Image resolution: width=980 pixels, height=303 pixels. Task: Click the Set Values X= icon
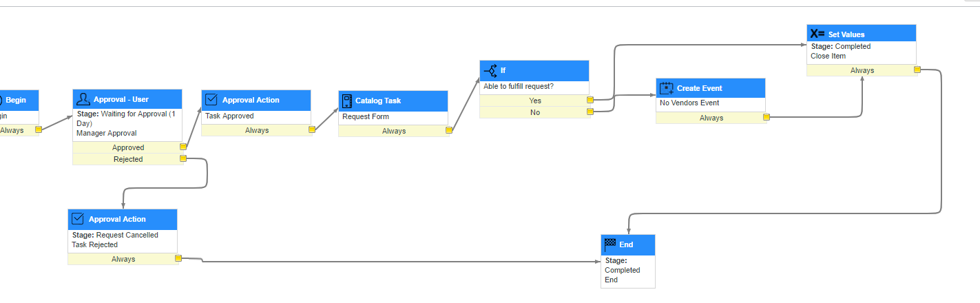coord(817,34)
